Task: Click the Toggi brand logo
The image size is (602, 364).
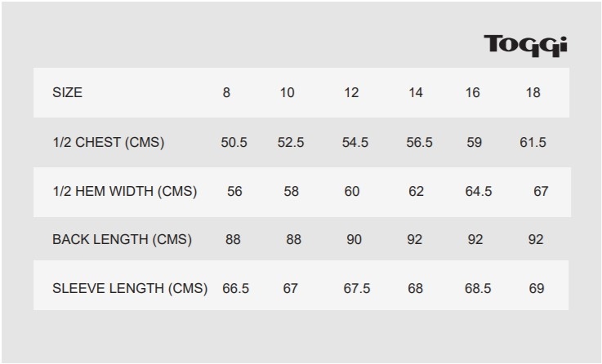Action: (x=525, y=46)
